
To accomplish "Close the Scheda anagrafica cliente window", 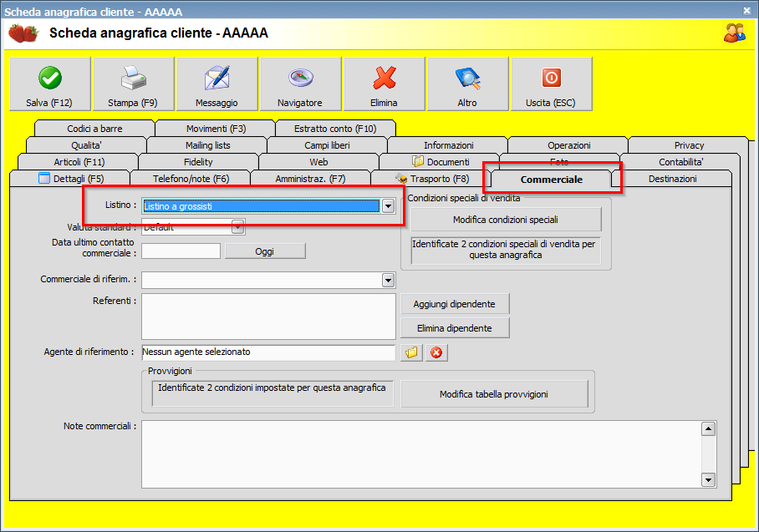I will 747,10.
